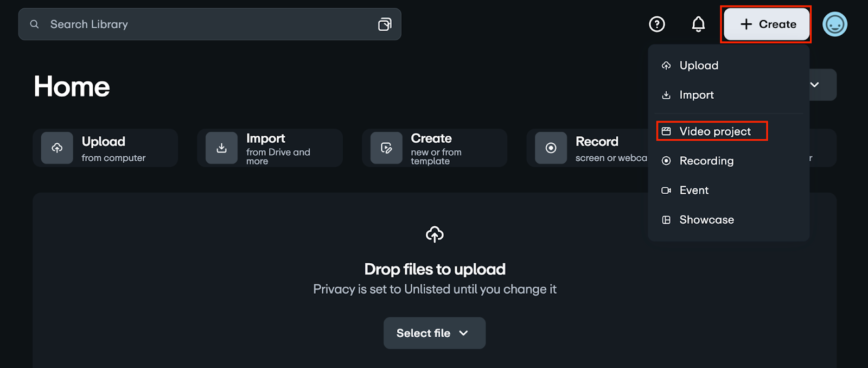This screenshot has height=368, width=868.
Task: Click the stacked windows icon in search bar
Action: click(x=385, y=24)
